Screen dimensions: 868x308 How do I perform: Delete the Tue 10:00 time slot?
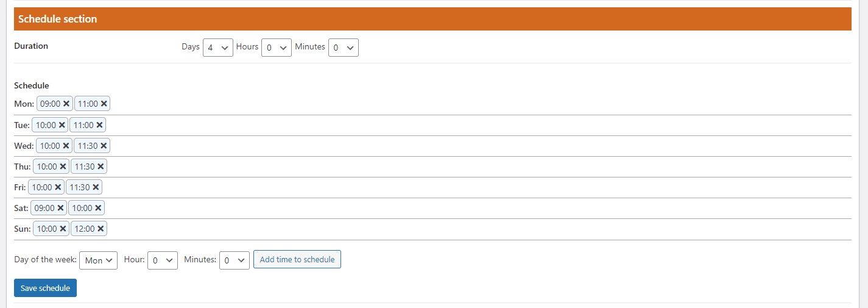click(x=62, y=125)
